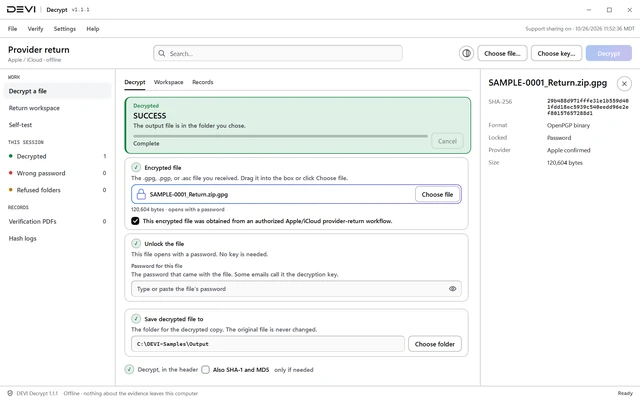This screenshot has width=640, height=400.
Task: Click the 120,604 bytes size value in the details panel
Action: [564, 162]
